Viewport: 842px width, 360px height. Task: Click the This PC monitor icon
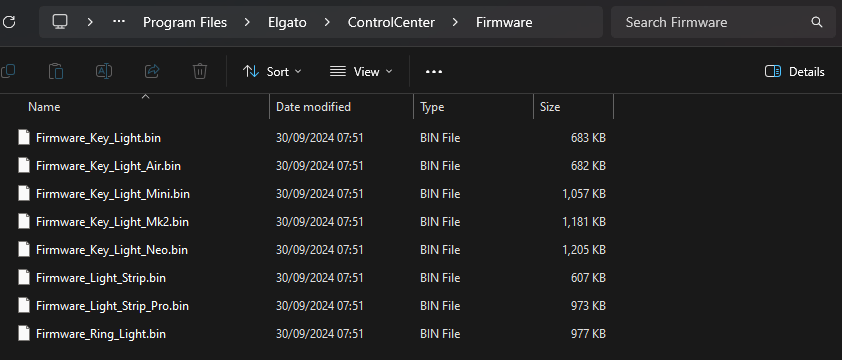60,22
